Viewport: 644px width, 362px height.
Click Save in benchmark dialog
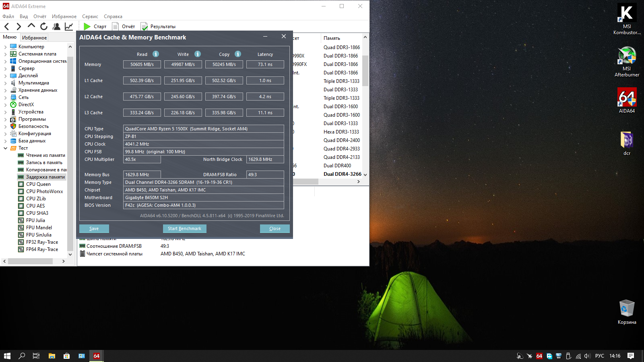[94, 228]
